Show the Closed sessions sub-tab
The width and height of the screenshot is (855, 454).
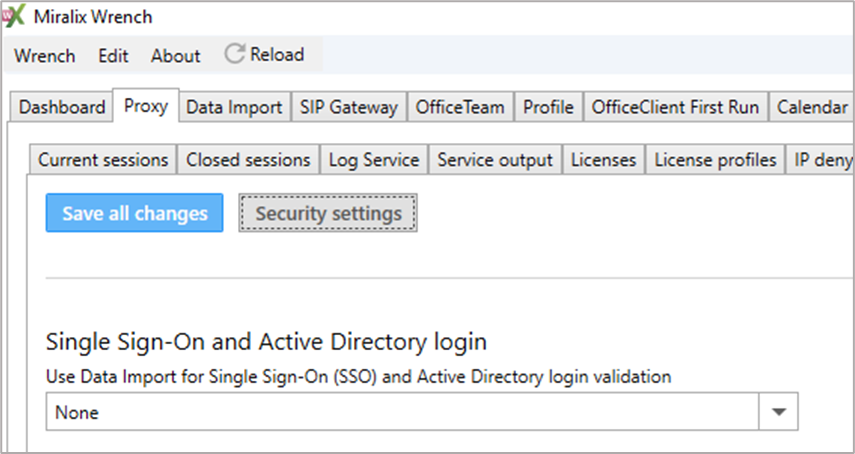(248, 160)
